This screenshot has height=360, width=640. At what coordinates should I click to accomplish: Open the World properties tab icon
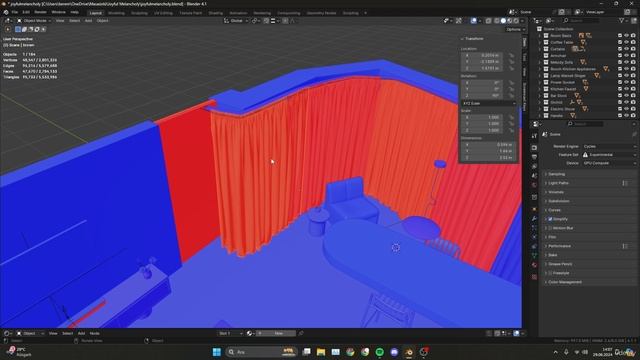pos(534,186)
